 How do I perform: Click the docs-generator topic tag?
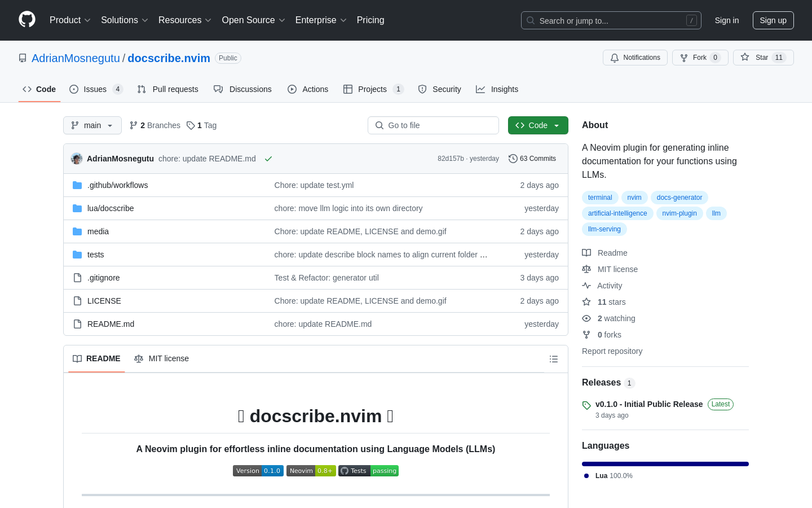pyautogui.click(x=679, y=198)
